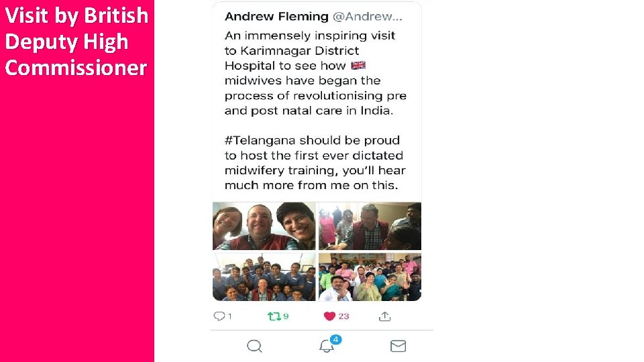Open Andrew Fleming's profile name
Image resolution: width=644 pixels, height=362 pixels.
[x=276, y=16]
